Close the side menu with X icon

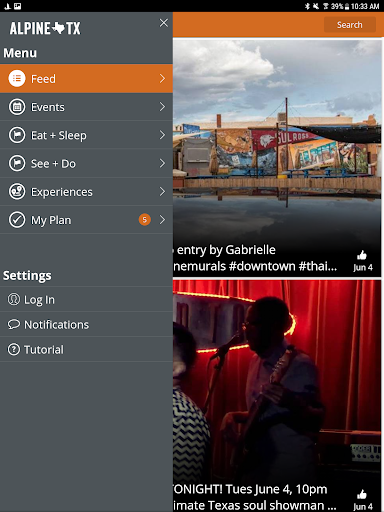tap(163, 23)
